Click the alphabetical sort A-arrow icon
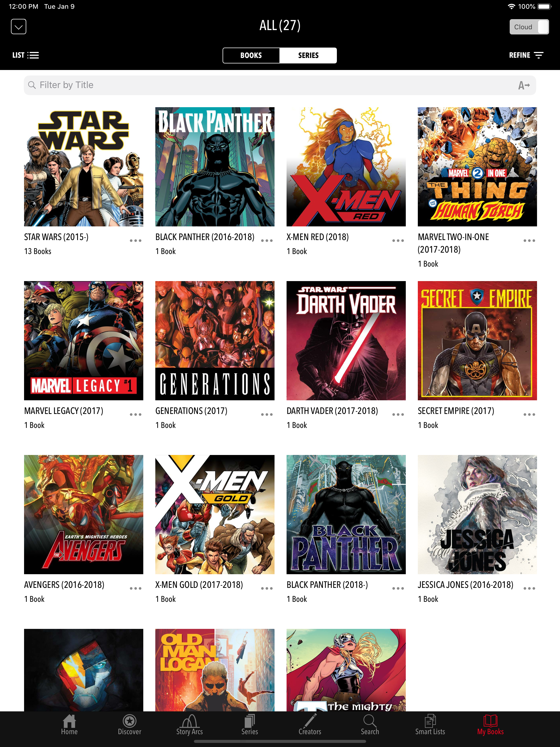The width and height of the screenshot is (560, 747). pyautogui.click(x=524, y=85)
